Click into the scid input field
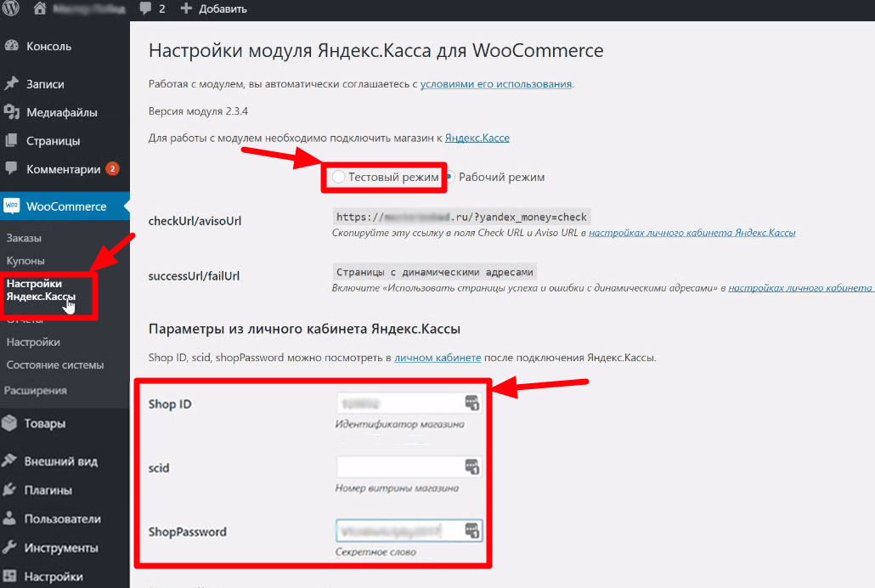 pos(409,466)
